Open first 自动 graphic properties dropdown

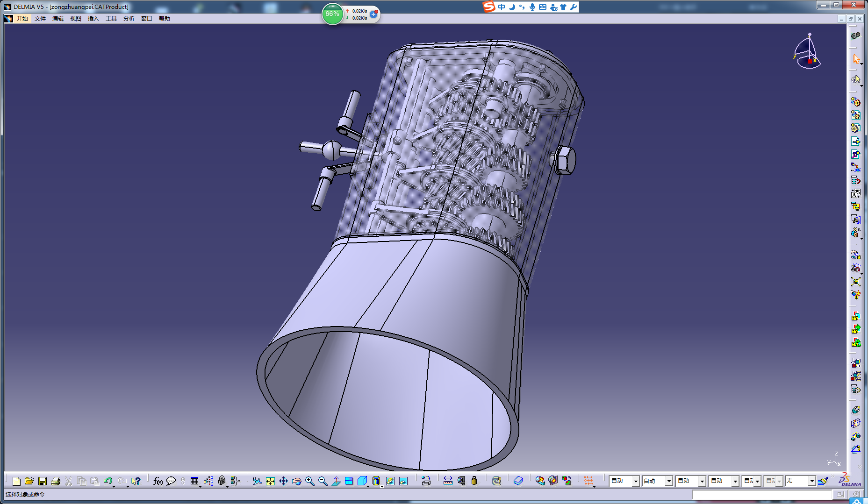(635, 481)
